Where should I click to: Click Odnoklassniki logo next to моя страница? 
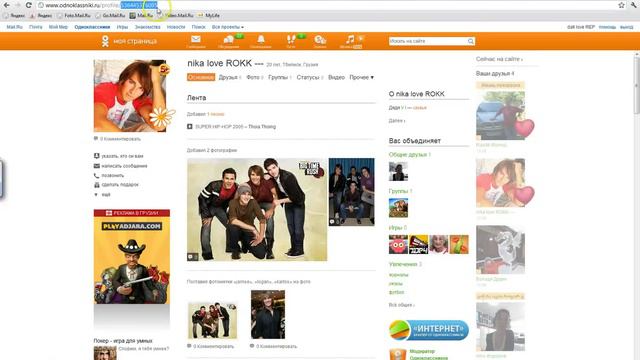105,41
